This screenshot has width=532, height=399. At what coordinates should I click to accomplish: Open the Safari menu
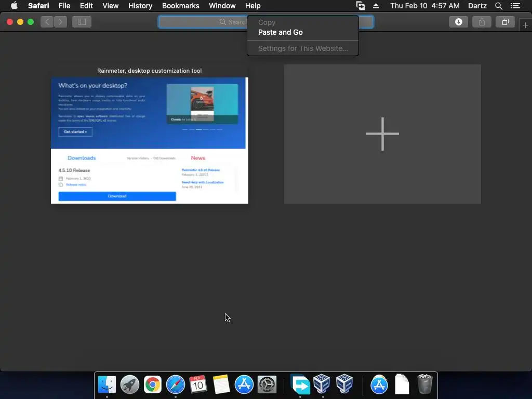click(38, 6)
